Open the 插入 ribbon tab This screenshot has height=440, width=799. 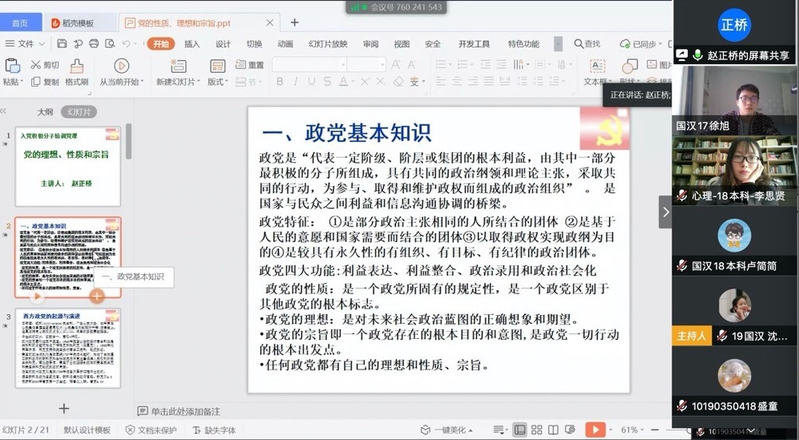tap(192, 44)
